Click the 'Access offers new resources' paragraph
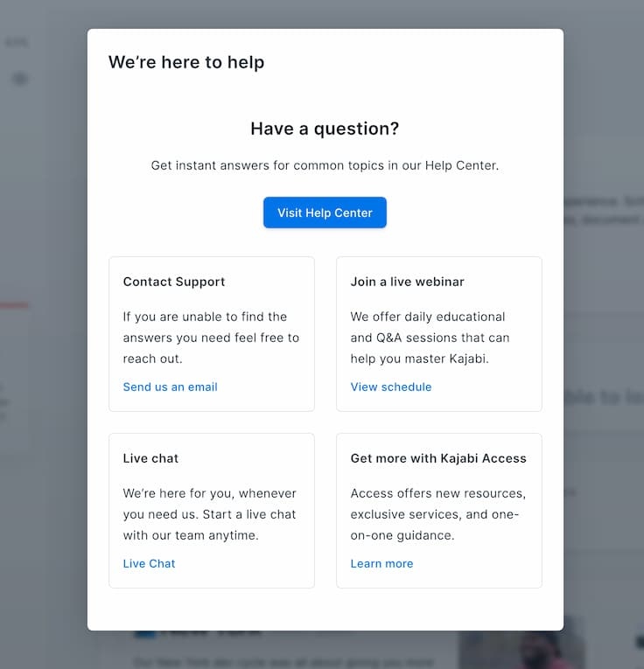 438,514
